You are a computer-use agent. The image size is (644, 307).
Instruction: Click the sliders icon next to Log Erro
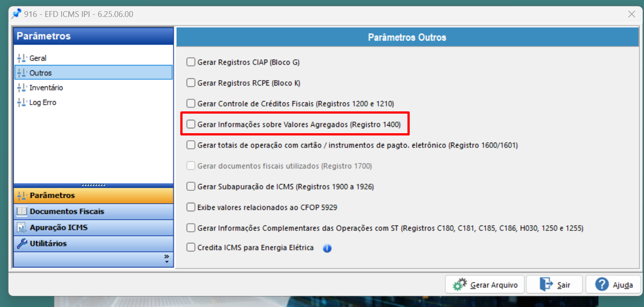(x=22, y=102)
